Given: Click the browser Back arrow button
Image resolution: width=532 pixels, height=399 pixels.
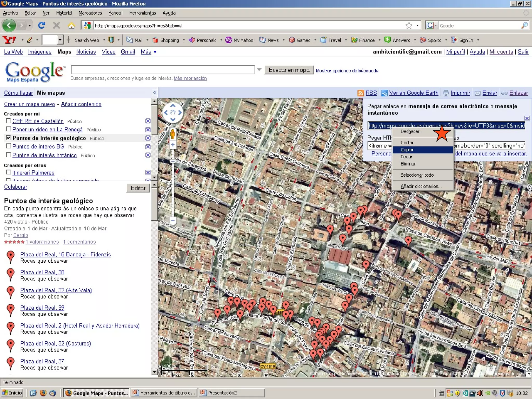Looking at the screenshot, I should point(9,25).
